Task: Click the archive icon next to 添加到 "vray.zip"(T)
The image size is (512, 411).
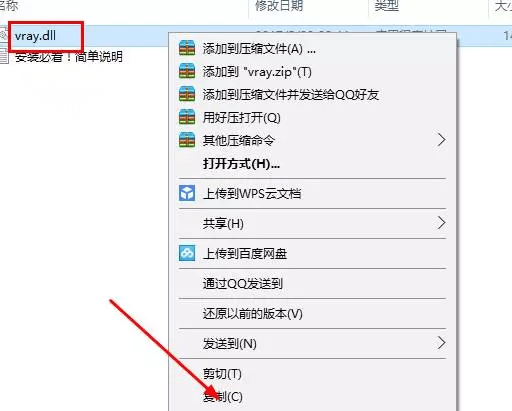Action: [x=187, y=71]
